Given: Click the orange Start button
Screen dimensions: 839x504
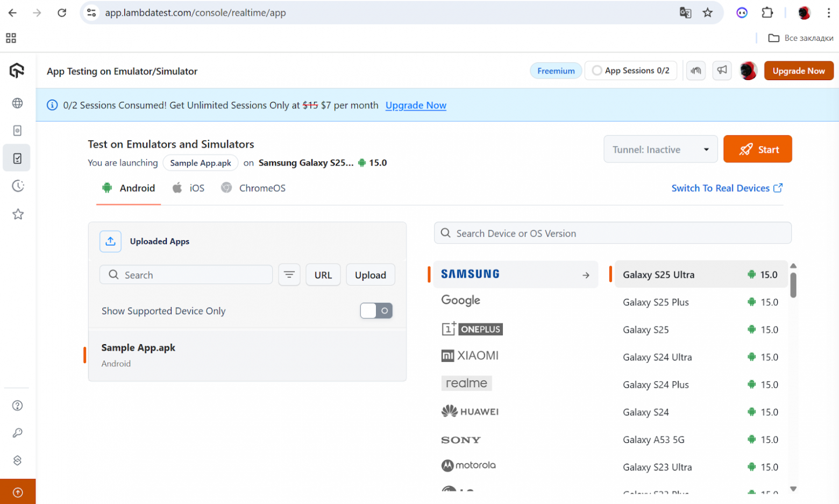Looking at the screenshot, I should (x=758, y=149).
